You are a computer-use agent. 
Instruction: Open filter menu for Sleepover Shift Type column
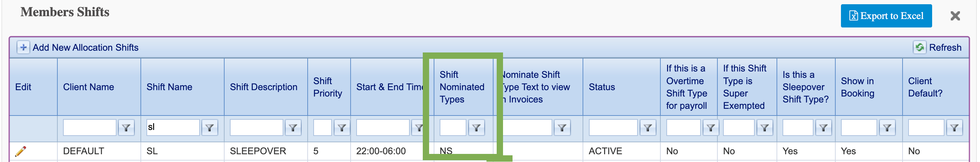coord(823,128)
